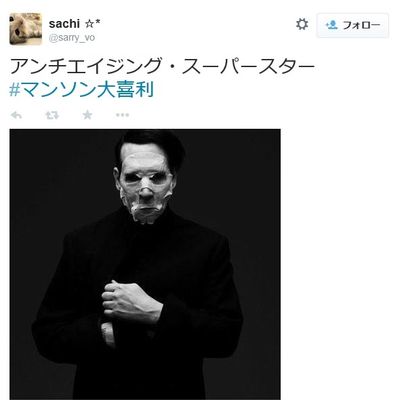Open more options ellipsis under tweet
Screen dimensions: 400x406
[122, 115]
